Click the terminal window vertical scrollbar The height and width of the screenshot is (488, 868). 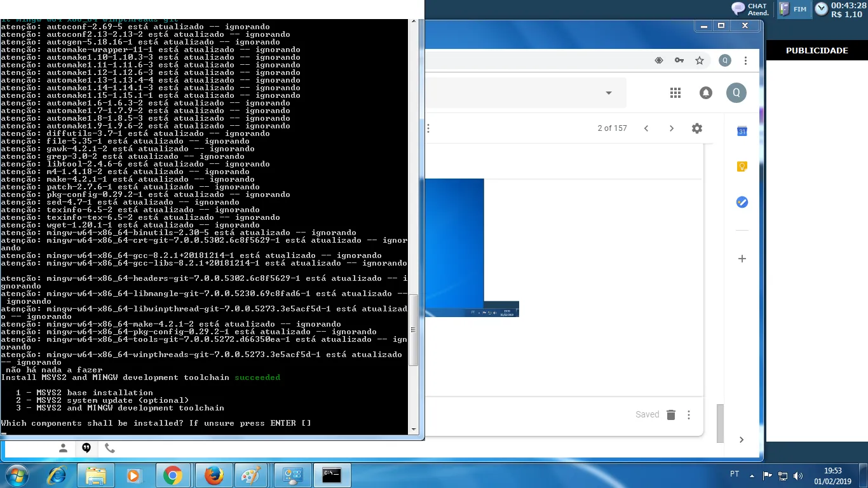(x=413, y=330)
